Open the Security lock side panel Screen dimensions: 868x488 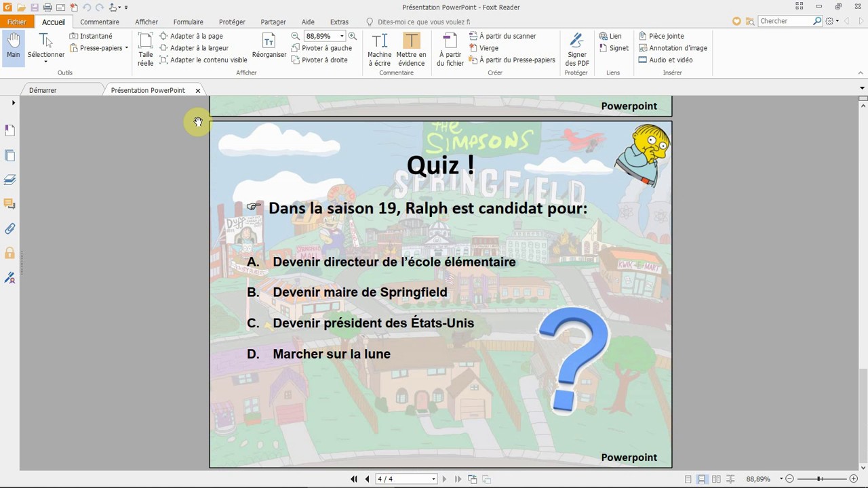(9, 253)
